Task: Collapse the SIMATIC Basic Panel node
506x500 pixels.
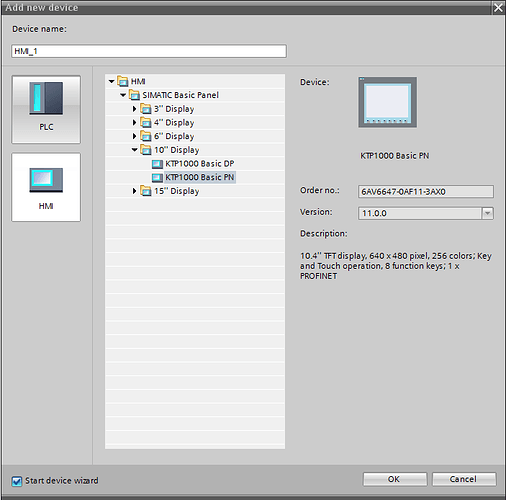Action: pyautogui.click(x=123, y=95)
